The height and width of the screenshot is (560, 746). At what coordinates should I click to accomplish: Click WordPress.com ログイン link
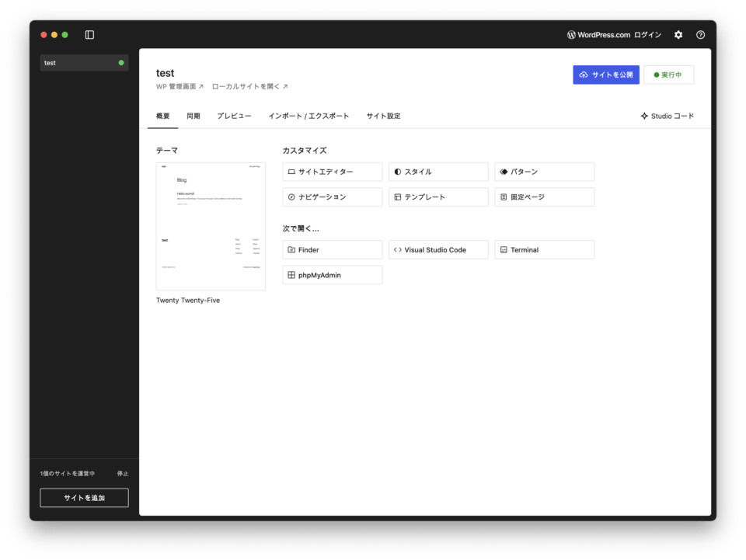click(614, 35)
